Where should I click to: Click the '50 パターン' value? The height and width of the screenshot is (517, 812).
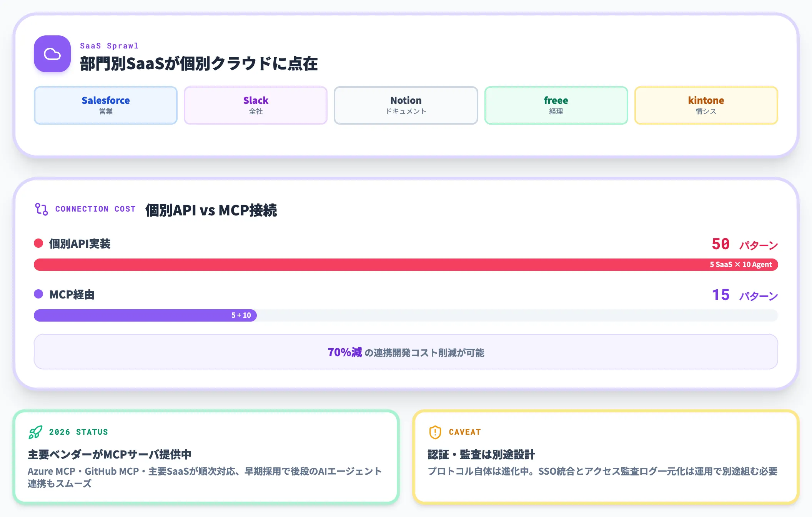tap(745, 244)
